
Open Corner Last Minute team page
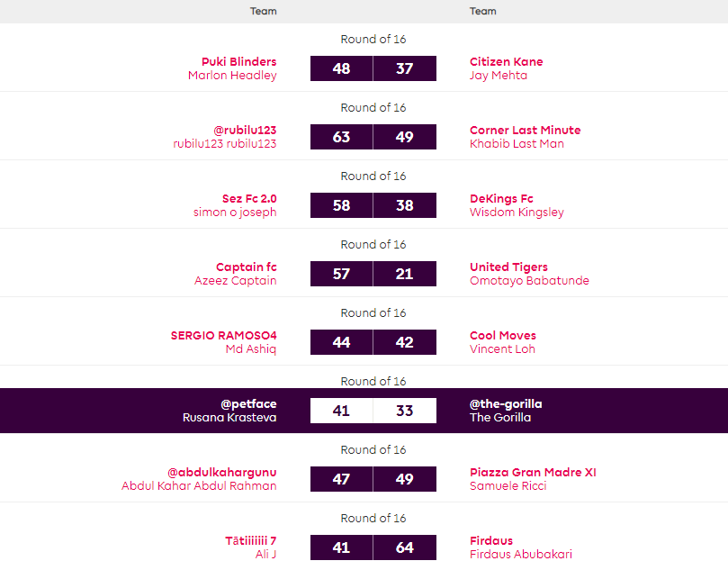click(525, 131)
